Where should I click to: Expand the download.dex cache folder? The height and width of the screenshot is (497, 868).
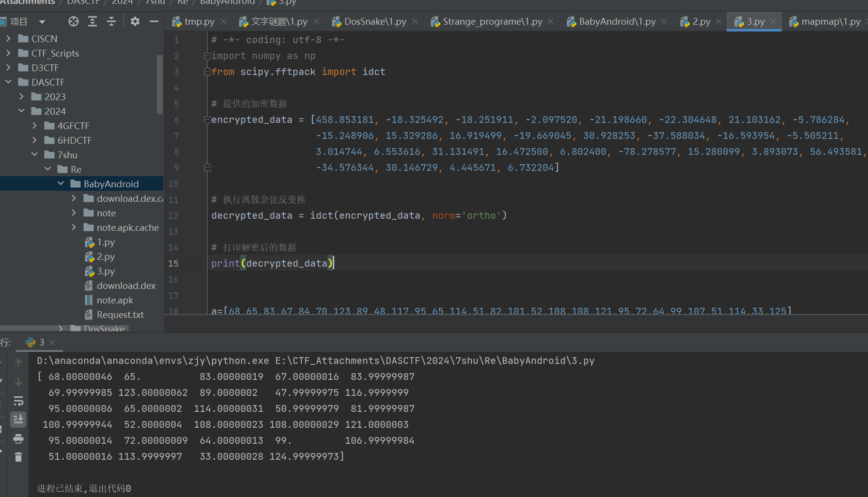74,197
